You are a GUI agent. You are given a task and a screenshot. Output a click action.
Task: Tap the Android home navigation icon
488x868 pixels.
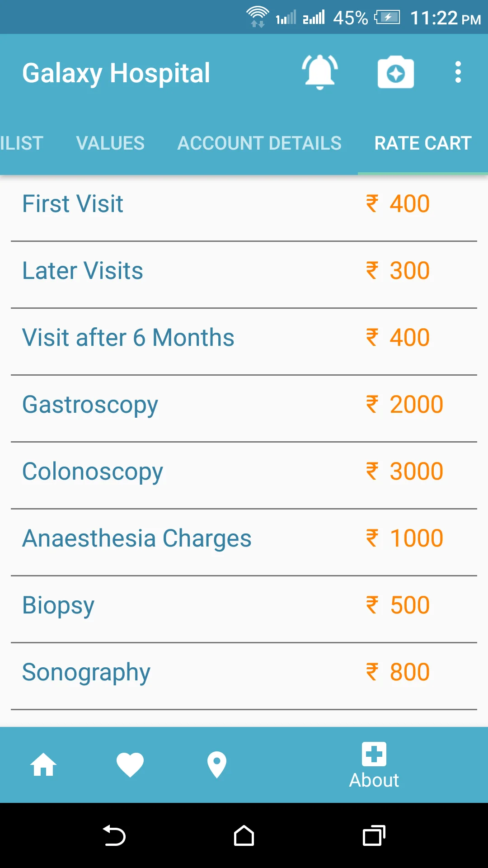click(x=244, y=835)
